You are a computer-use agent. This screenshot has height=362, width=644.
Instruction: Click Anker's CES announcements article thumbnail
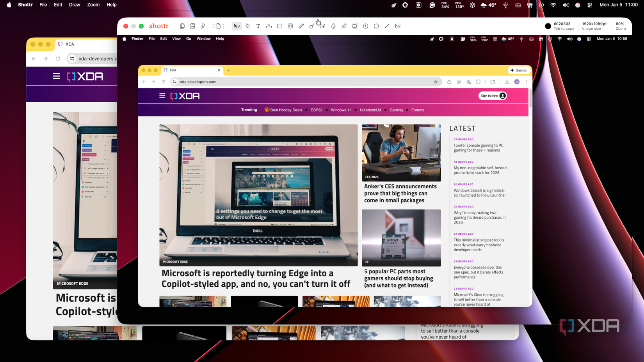point(401,153)
